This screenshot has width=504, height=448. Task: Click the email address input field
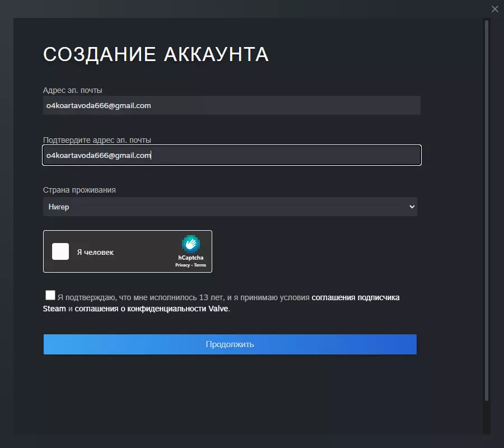231,105
